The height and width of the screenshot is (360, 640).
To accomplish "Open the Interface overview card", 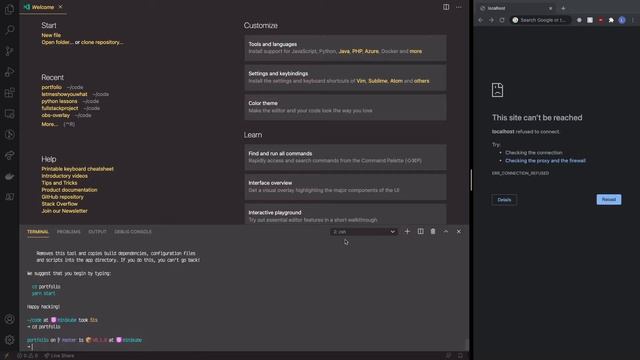I will tap(345, 187).
